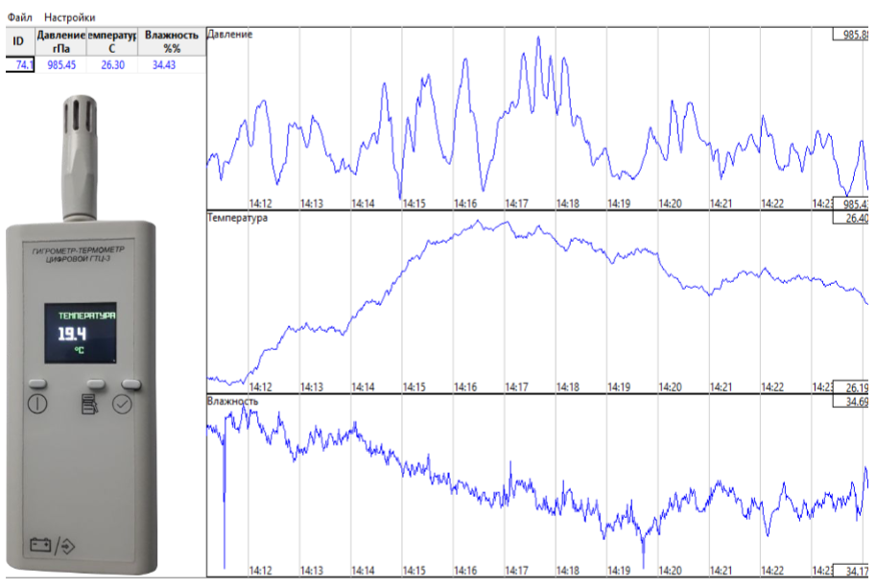
Task: Select the ID cell showing 74.1
Action: 19,65
